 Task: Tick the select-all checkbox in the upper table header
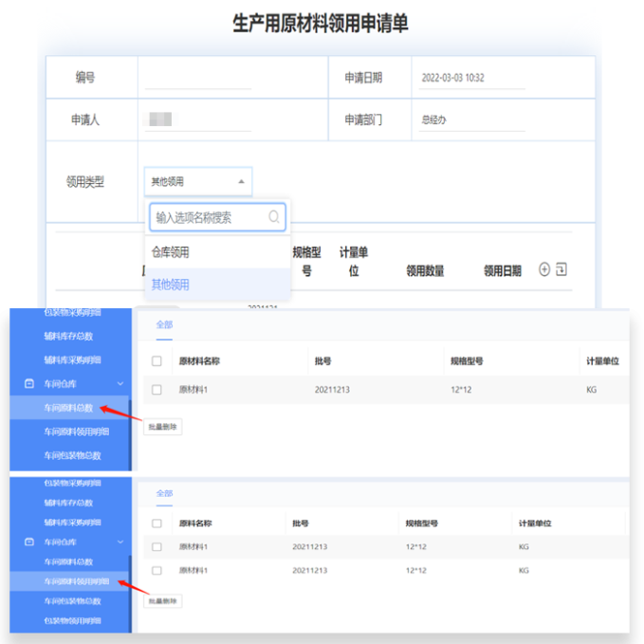[x=156, y=361]
